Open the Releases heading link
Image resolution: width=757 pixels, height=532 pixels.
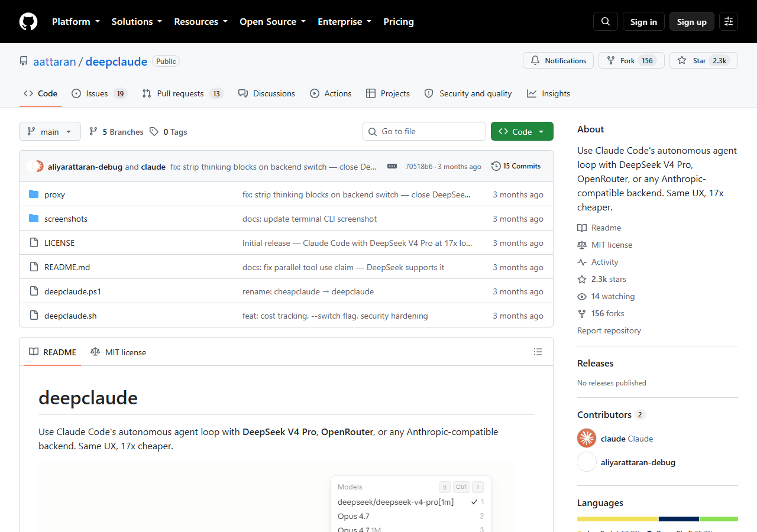[x=596, y=363]
